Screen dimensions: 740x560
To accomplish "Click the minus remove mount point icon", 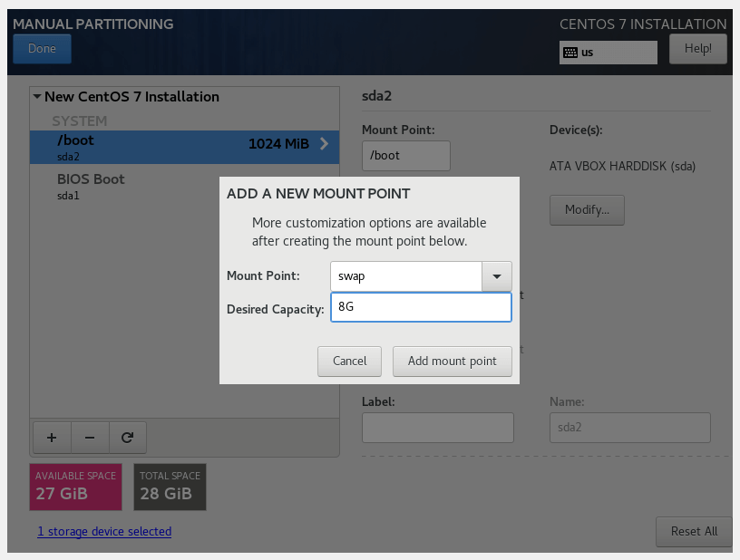I will click(x=90, y=438).
